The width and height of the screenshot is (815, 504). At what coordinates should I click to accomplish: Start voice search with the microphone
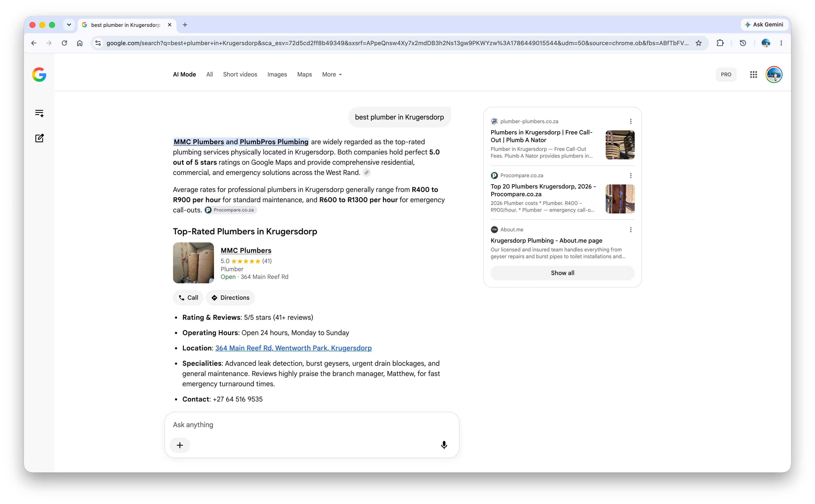(444, 445)
